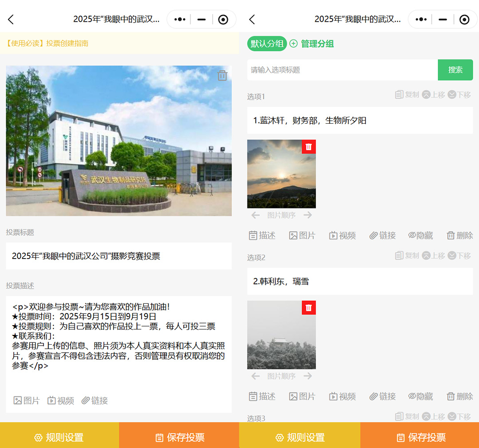Move option 1 down in the list
Image resolution: width=479 pixels, height=448 pixels.
tap(459, 94)
